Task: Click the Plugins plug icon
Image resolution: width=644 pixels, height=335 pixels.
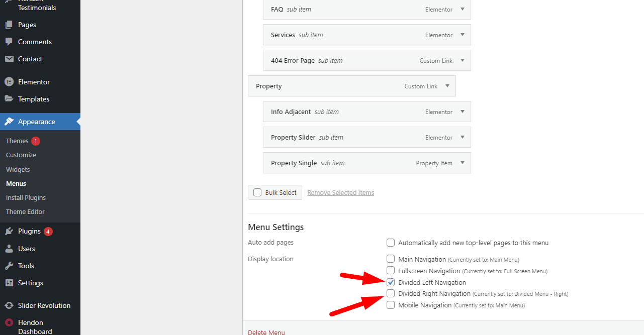Action: point(9,232)
